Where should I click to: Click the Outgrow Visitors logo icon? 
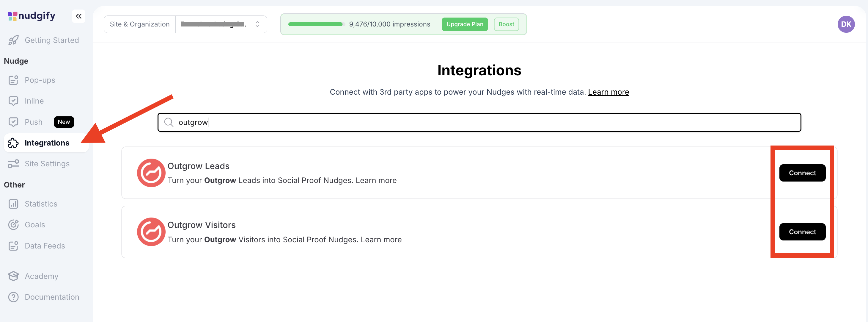[151, 232]
